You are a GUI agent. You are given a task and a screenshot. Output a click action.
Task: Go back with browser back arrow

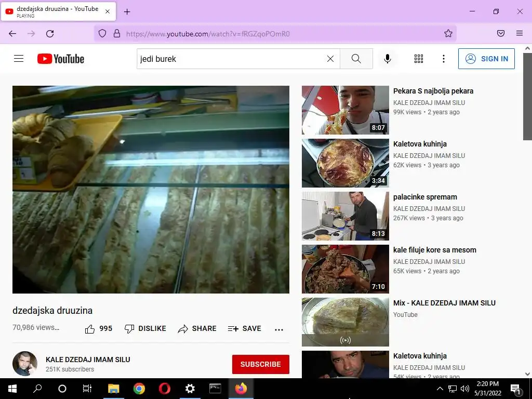coord(12,33)
